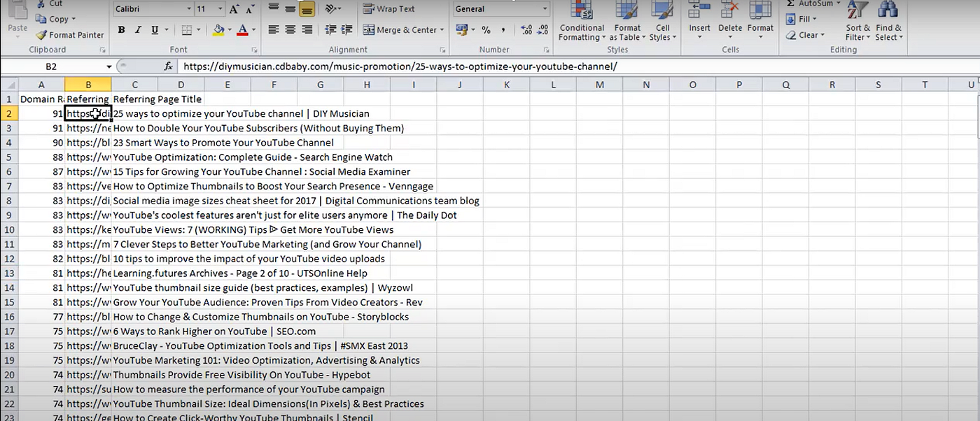Open borders dropdown arrow

click(x=197, y=30)
